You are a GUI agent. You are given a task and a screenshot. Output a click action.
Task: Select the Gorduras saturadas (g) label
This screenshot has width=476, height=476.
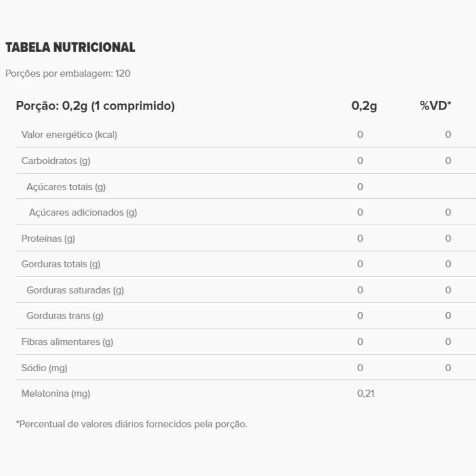[x=75, y=290]
